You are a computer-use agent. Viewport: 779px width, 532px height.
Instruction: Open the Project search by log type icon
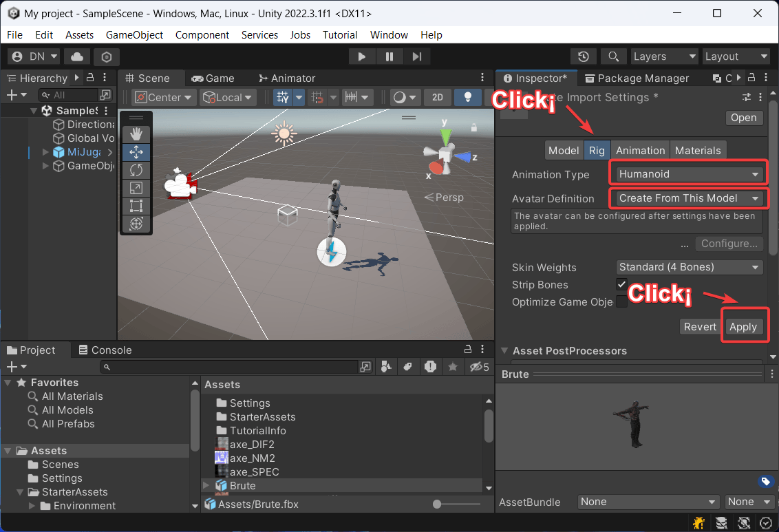point(430,367)
